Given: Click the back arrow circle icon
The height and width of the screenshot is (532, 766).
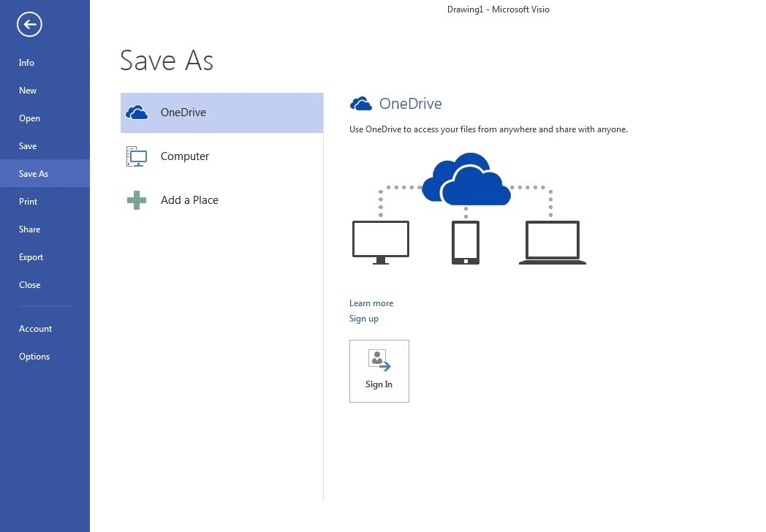Looking at the screenshot, I should click(x=29, y=24).
